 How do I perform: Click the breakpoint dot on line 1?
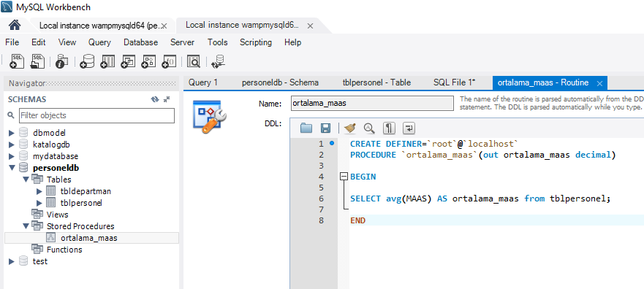(x=331, y=144)
